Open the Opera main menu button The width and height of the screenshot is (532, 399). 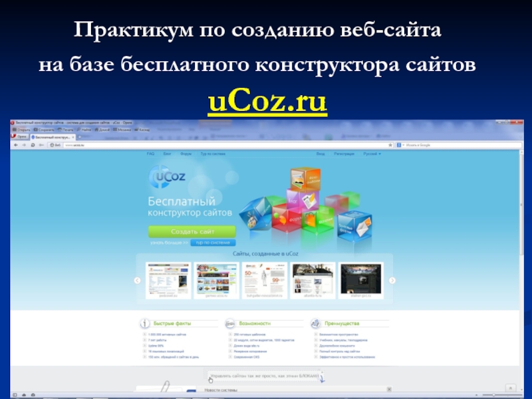tap(19, 136)
